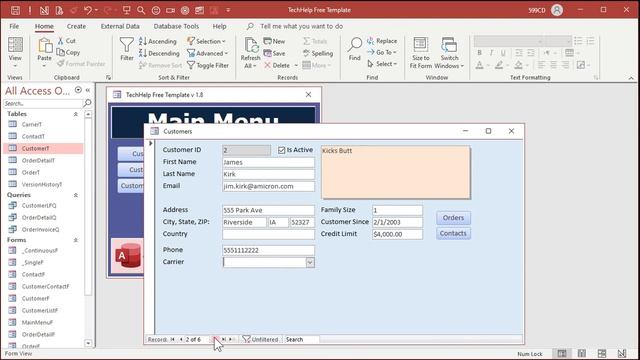Viewport: 640px width, 360px height.
Task: Switch to the Database Tools tab
Action: pos(176,26)
